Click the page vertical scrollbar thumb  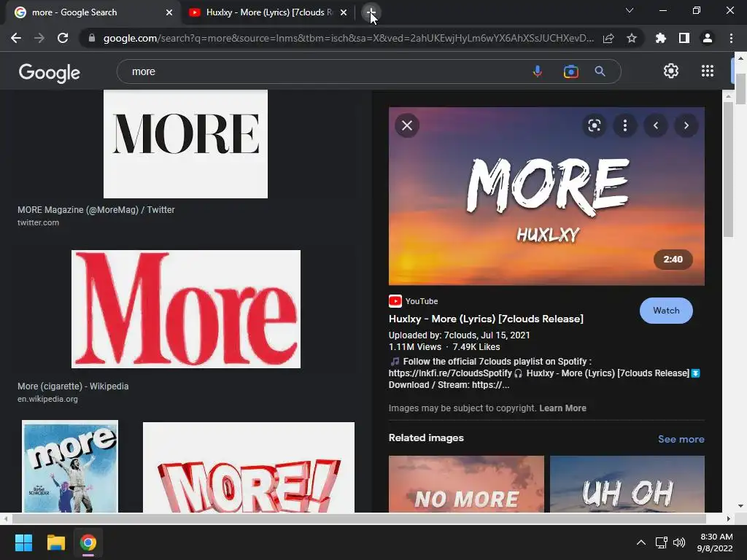click(740, 88)
